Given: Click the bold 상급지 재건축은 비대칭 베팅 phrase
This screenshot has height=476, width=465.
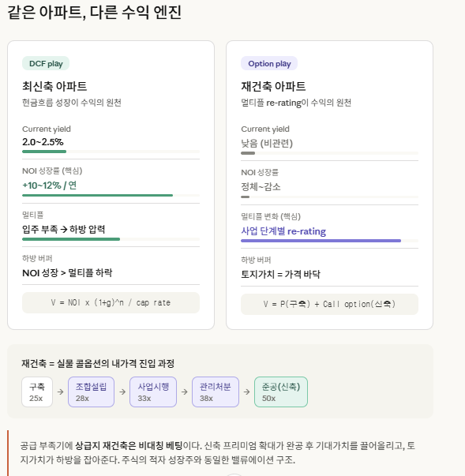Looking at the screenshot, I should (129, 446).
